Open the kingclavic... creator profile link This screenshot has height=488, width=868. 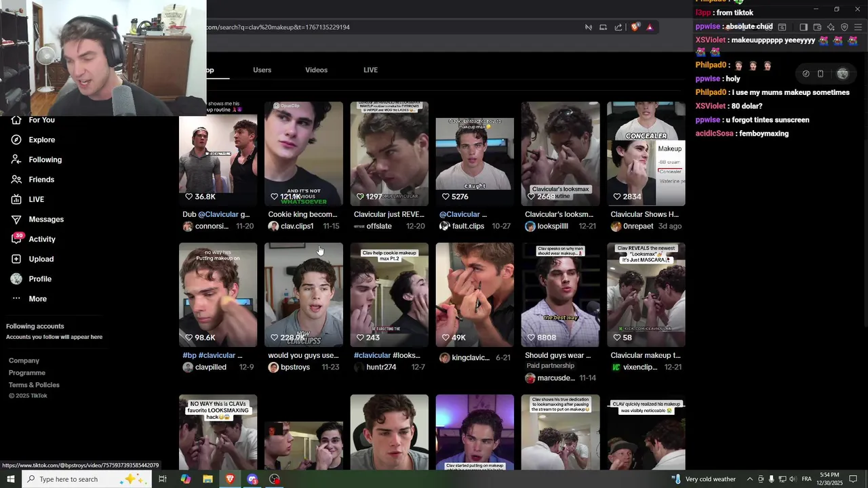coord(471,358)
